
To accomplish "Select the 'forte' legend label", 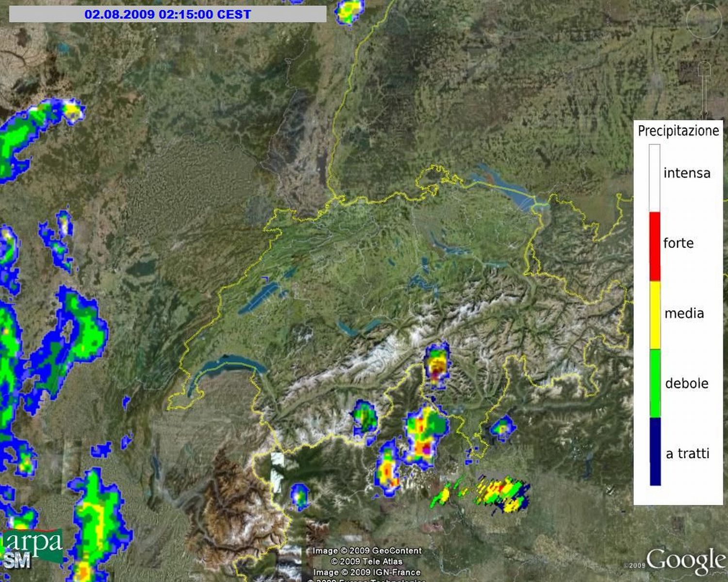I will point(678,242).
